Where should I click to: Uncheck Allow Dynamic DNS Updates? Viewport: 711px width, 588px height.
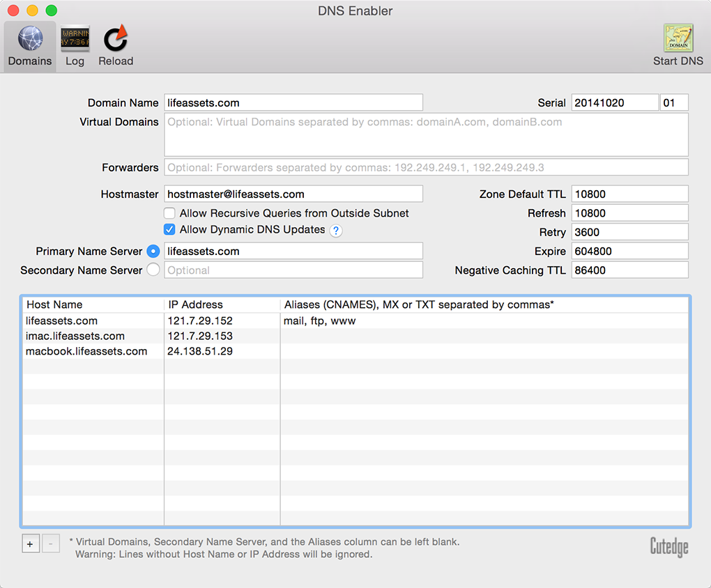click(x=169, y=230)
